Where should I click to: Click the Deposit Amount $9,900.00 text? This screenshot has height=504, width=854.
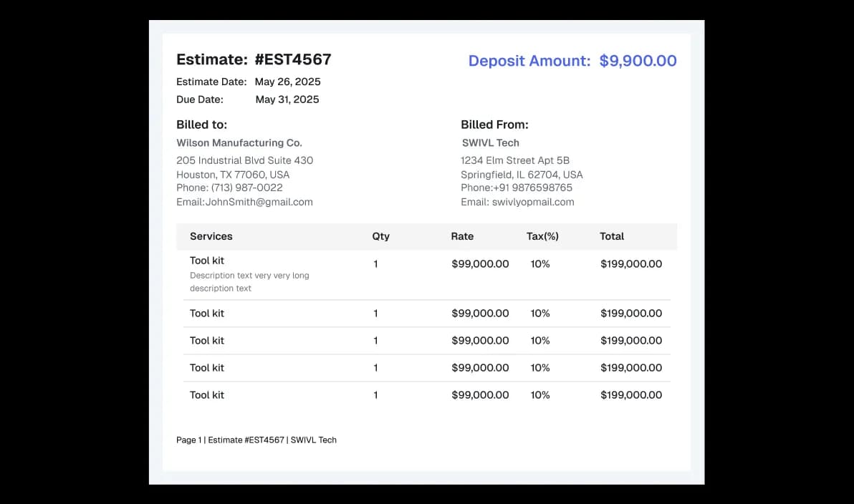(572, 61)
